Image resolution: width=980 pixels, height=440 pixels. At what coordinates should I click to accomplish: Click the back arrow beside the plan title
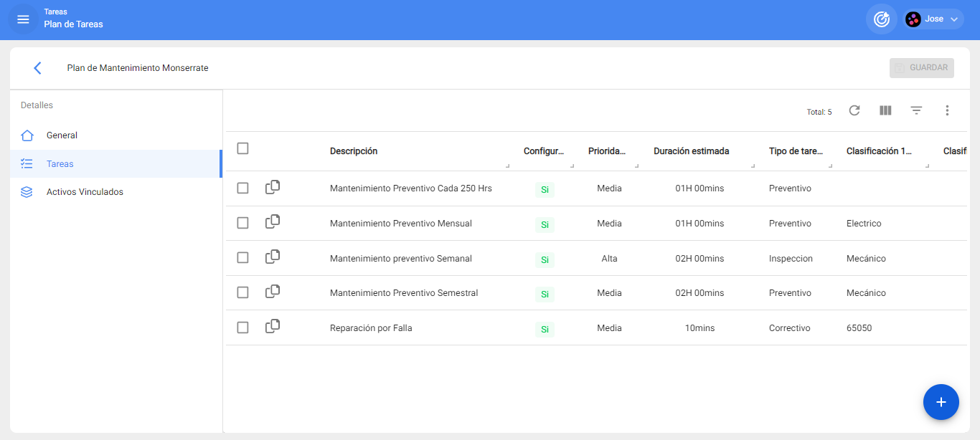(x=37, y=68)
